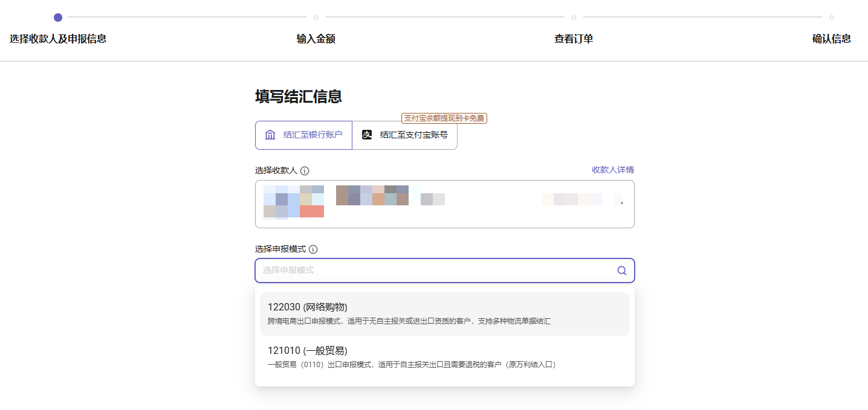The height and width of the screenshot is (410, 868).
Task: Choose option 121010 (一般贸易)
Action: click(444, 357)
